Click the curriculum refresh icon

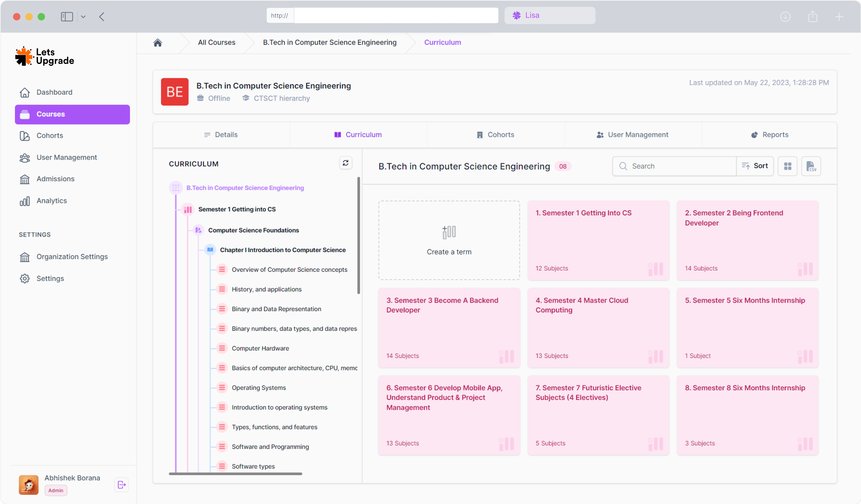345,163
